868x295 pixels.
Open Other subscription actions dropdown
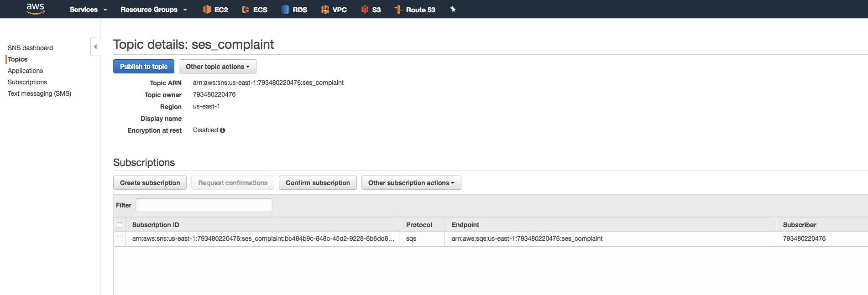tap(411, 183)
